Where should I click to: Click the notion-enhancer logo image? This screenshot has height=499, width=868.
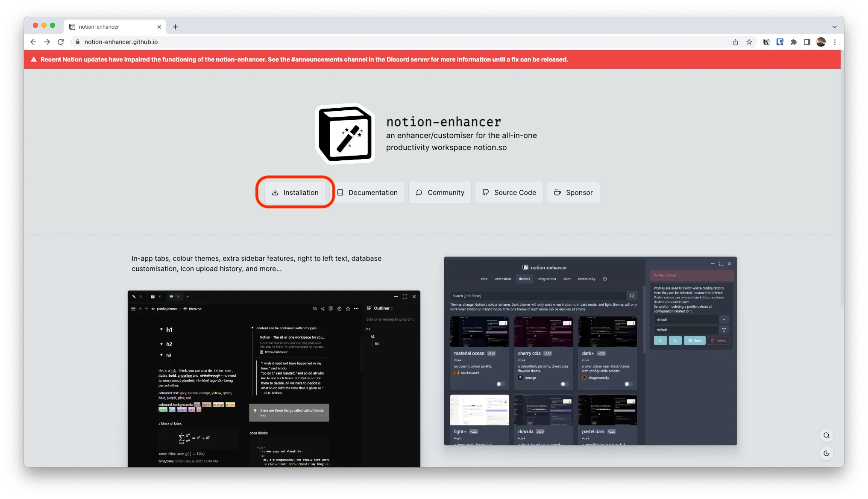pos(345,134)
